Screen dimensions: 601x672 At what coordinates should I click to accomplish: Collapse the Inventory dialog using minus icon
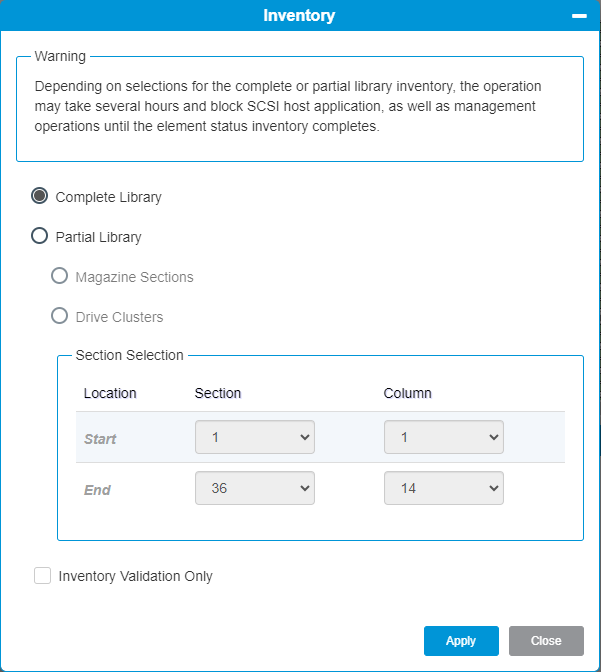pyautogui.click(x=578, y=16)
